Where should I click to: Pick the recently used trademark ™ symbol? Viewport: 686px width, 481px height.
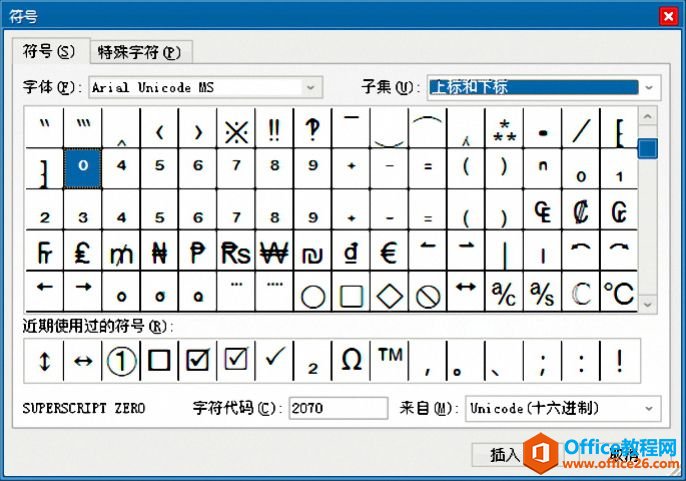pos(389,361)
